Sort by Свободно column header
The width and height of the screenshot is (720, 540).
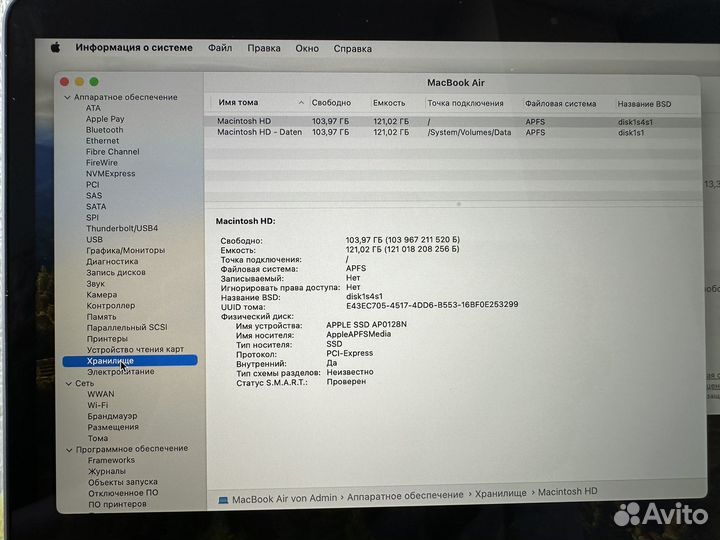[x=331, y=103]
